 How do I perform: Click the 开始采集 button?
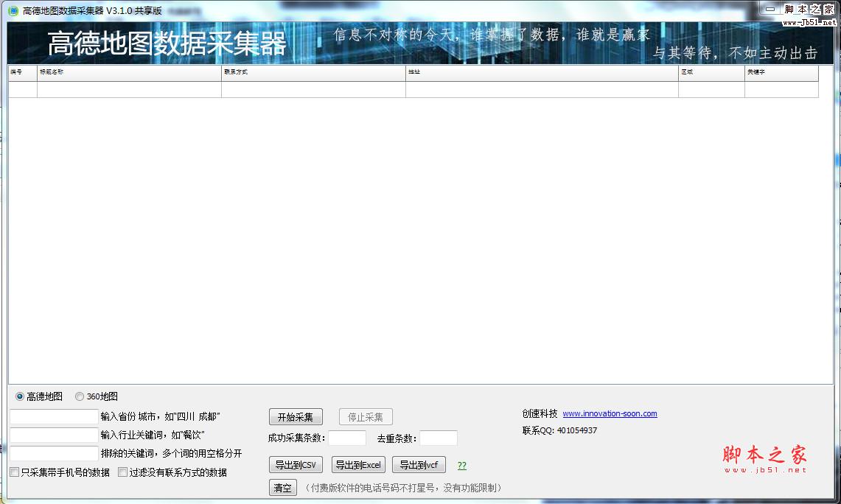pos(296,417)
